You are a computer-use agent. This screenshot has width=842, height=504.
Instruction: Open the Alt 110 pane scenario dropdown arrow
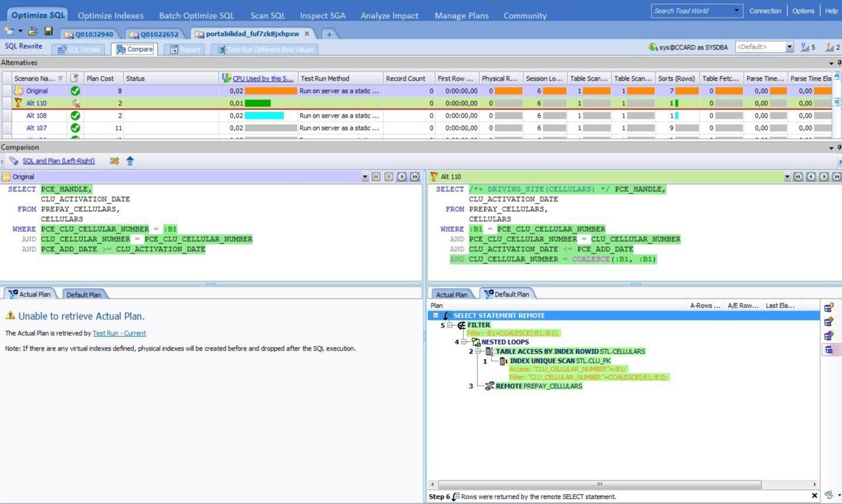point(787,176)
